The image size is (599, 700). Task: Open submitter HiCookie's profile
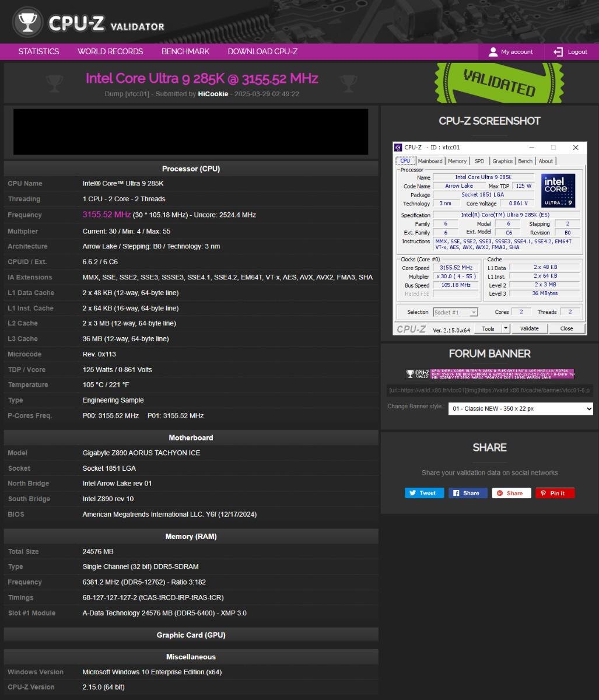click(x=213, y=93)
